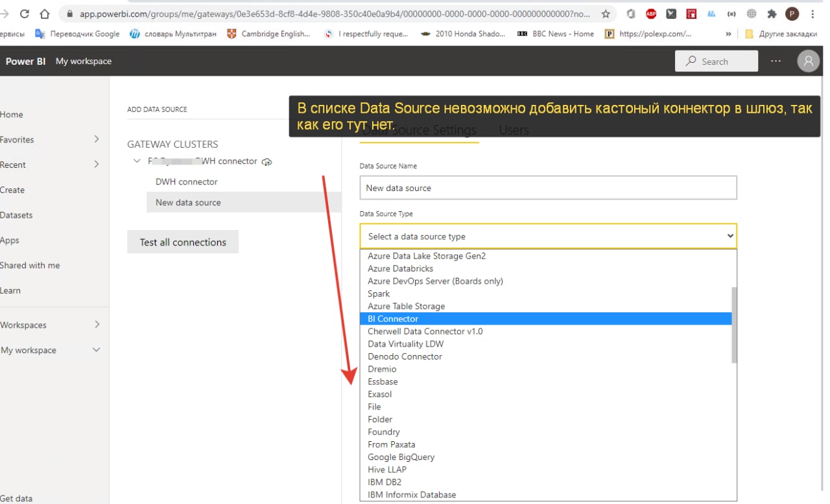
Task: Select the highlighted BI Connector option
Action: point(545,319)
